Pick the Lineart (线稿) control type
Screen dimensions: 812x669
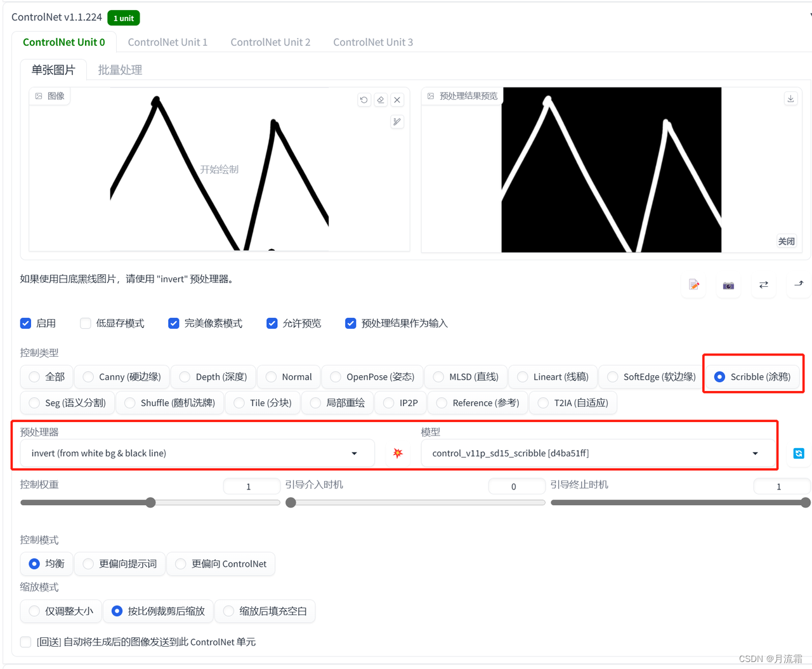[x=553, y=376]
